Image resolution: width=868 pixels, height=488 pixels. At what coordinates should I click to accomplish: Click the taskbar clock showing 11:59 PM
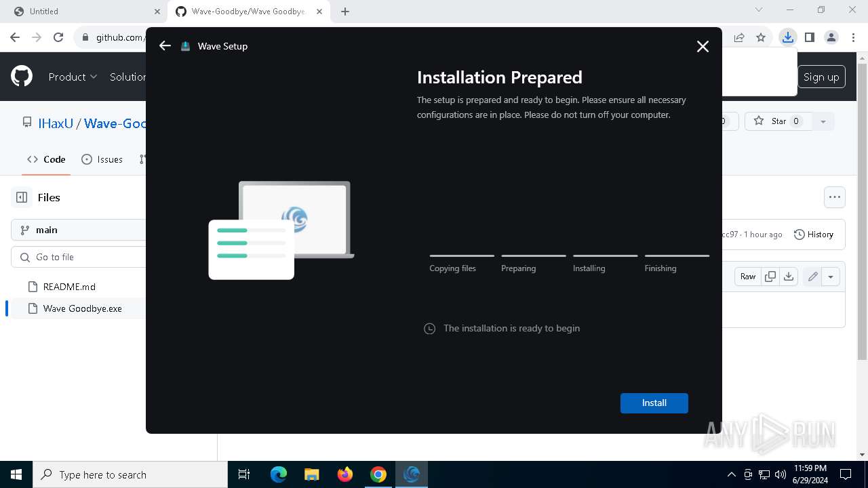[809, 474]
